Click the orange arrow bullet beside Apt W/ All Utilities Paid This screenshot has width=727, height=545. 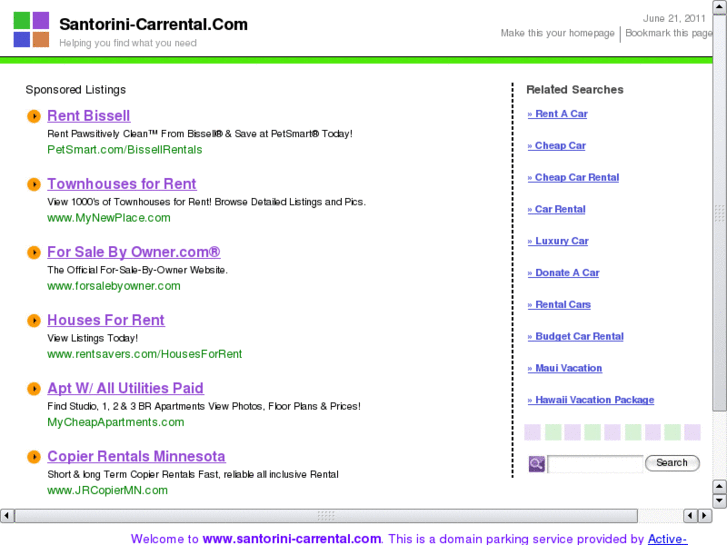[34, 389]
